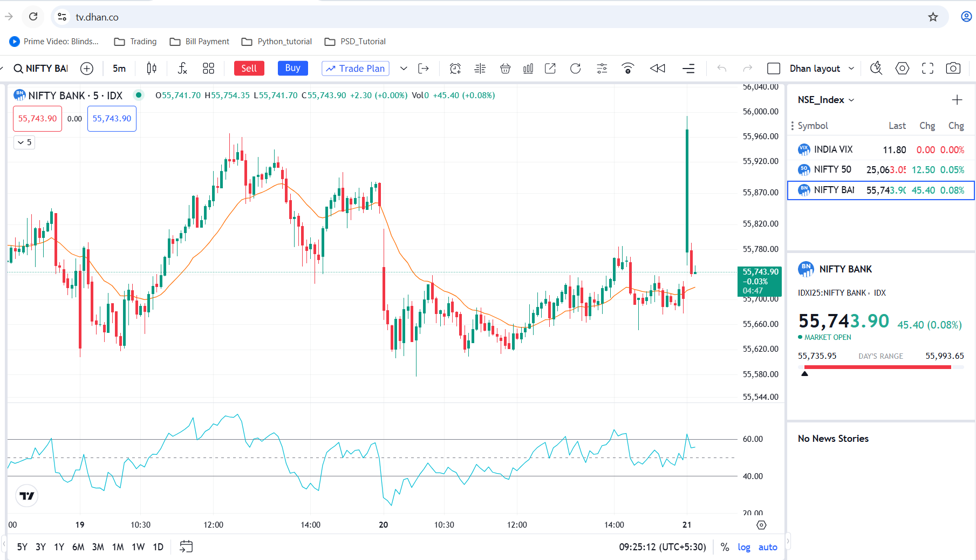Select the NIFTY BANK watchlist row
Image resolution: width=976 pixels, height=560 pixels.
(881, 190)
